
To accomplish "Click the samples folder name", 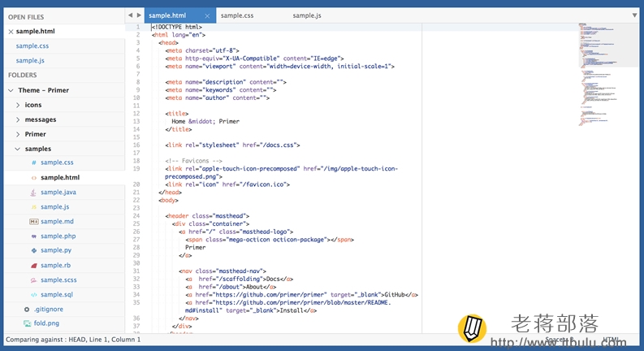I will (x=38, y=149).
